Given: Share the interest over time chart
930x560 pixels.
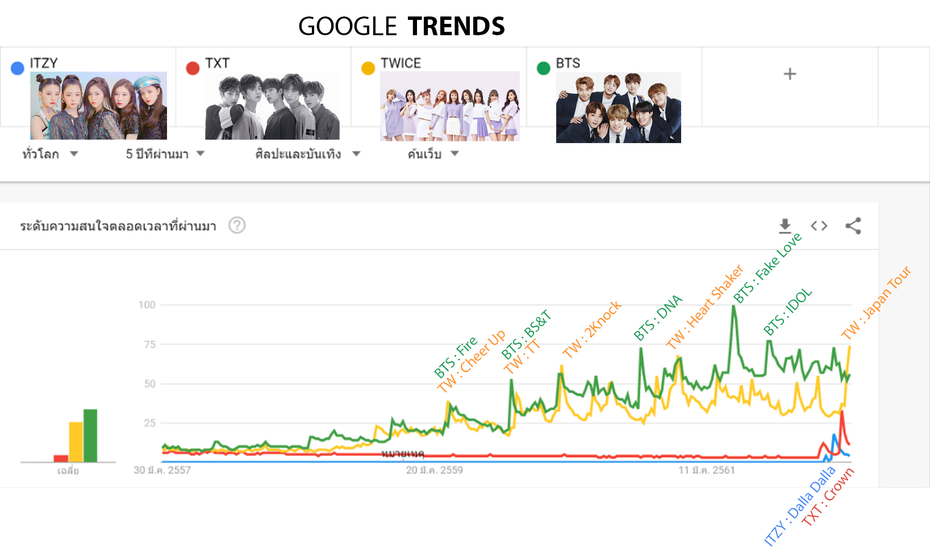Looking at the screenshot, I should coord(853,226).
